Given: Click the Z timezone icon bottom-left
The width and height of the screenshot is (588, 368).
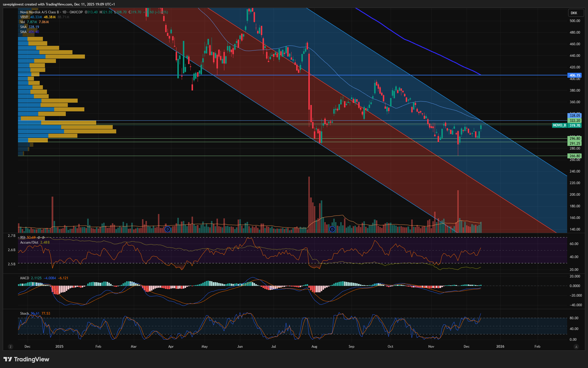Looking at the screenshot, I should coord(11,347).
